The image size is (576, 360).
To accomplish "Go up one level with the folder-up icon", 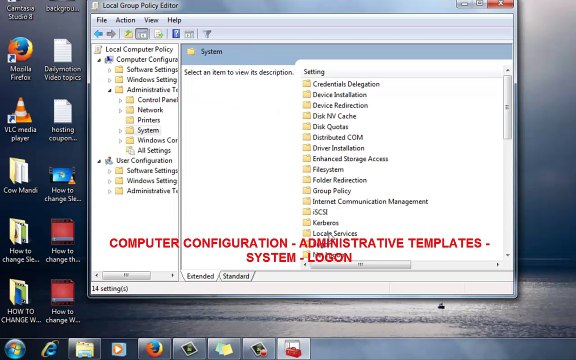I will (x=128, y=34).
